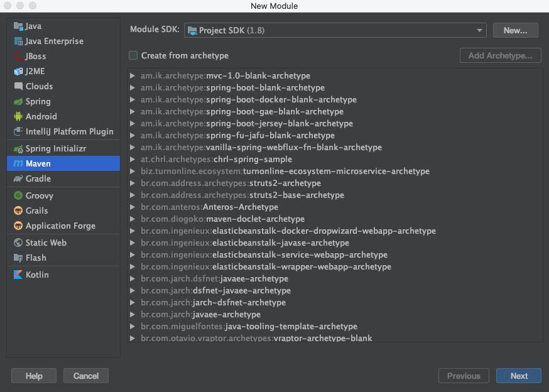
Task: Click the Kotlin logo icon
Action: pos(18,275)
